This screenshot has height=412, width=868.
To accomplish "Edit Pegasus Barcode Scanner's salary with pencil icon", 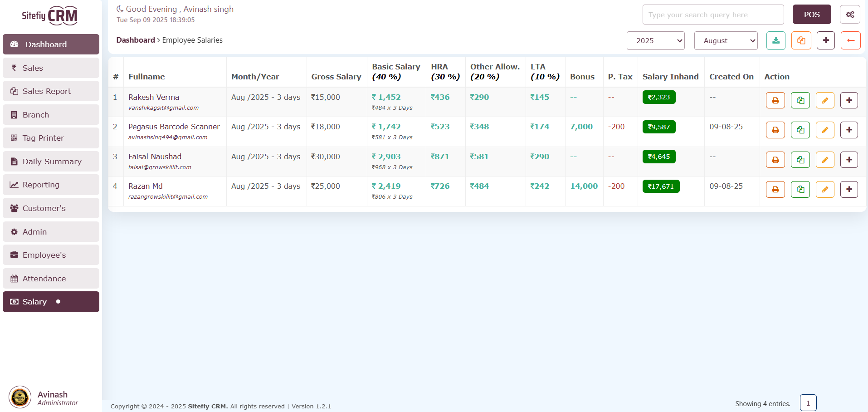I will 824,130.
